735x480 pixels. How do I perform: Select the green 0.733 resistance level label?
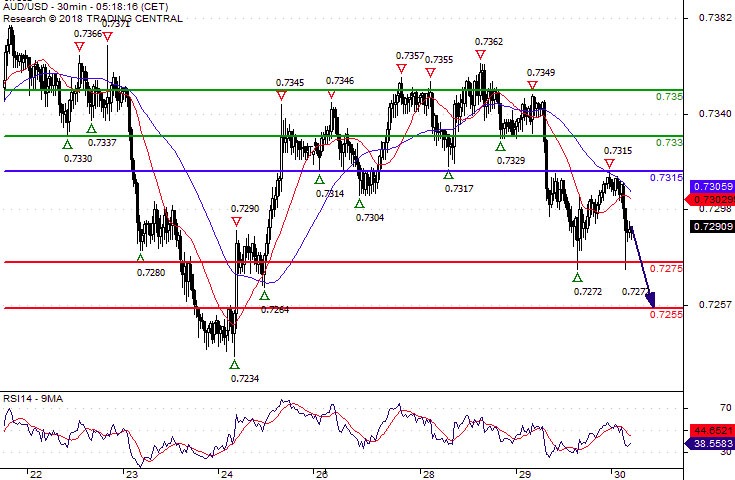[669, 142]
